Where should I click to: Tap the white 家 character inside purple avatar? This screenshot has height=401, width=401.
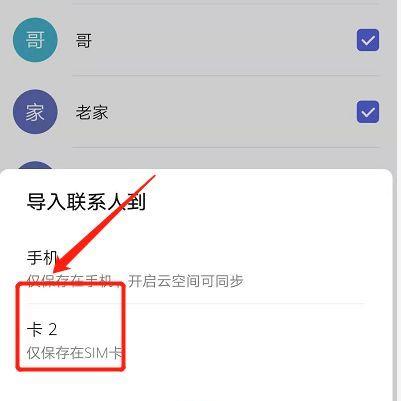pos(35,112)
